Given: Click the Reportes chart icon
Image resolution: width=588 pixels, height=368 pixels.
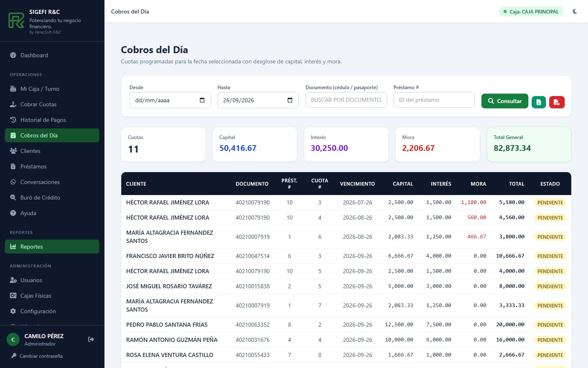Looking at the screenshot, I should (13, 247).
